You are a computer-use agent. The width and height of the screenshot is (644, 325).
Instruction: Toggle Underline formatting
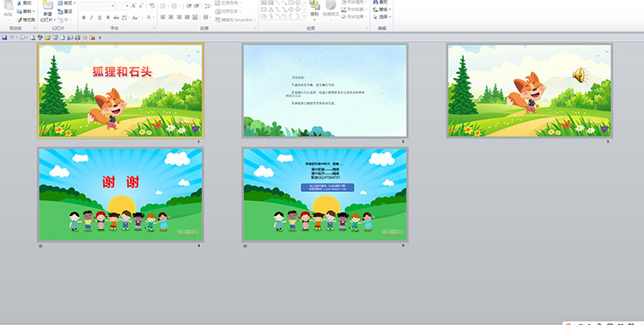point(100,17)
